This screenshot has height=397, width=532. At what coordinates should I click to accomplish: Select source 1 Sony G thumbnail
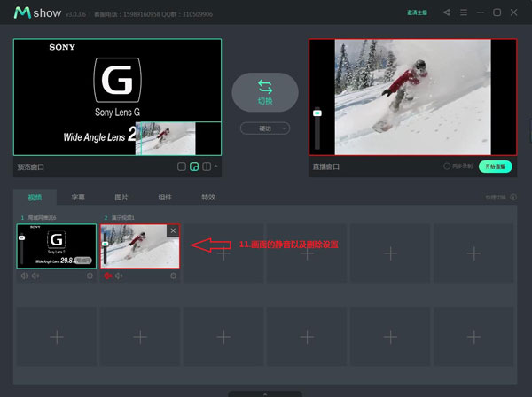tap(57, 245)
